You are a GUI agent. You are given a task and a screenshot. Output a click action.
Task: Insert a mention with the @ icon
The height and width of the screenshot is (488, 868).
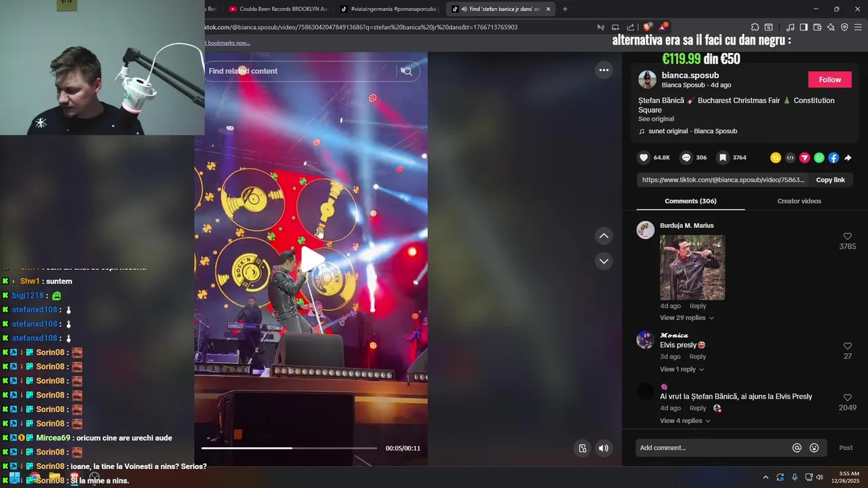797,448
